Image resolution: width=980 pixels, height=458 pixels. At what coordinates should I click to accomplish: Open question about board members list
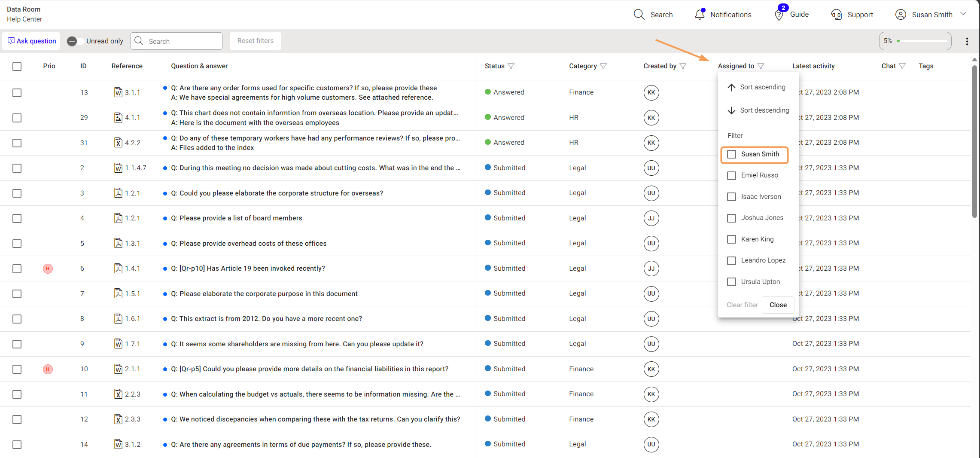(x=237, y=218)
